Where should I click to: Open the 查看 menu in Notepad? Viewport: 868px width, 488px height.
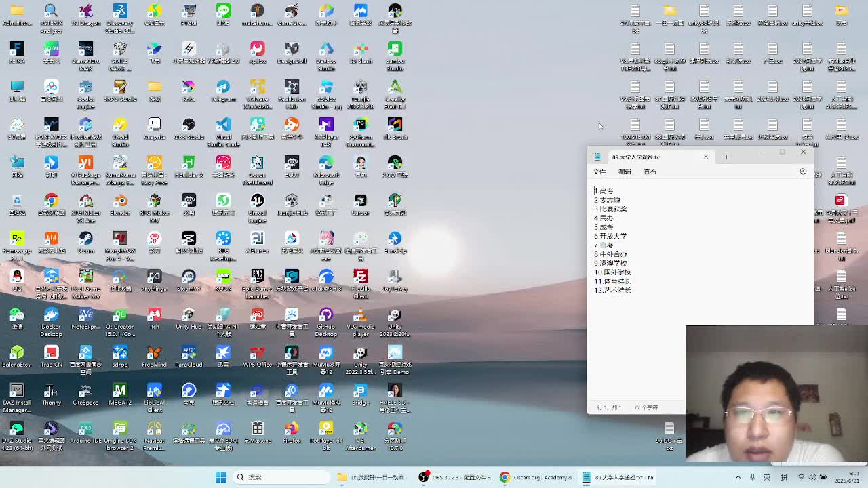650,171
